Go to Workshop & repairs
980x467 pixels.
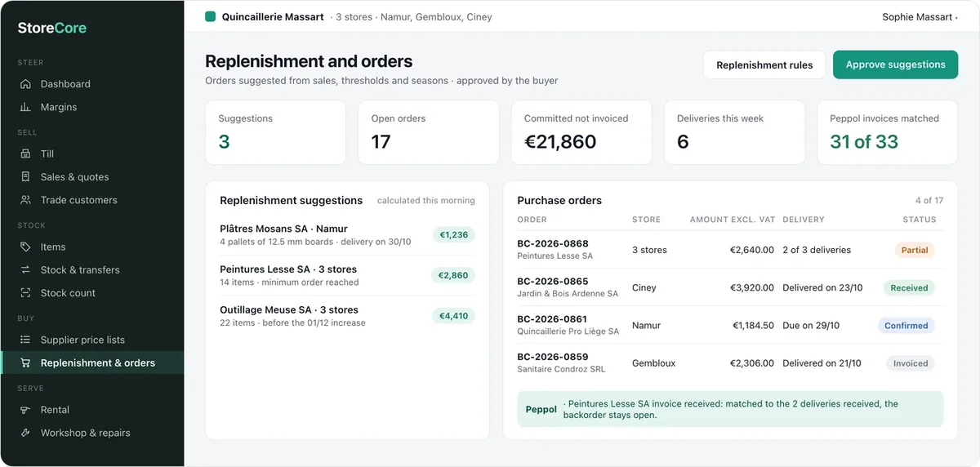[x=92, y=433]
